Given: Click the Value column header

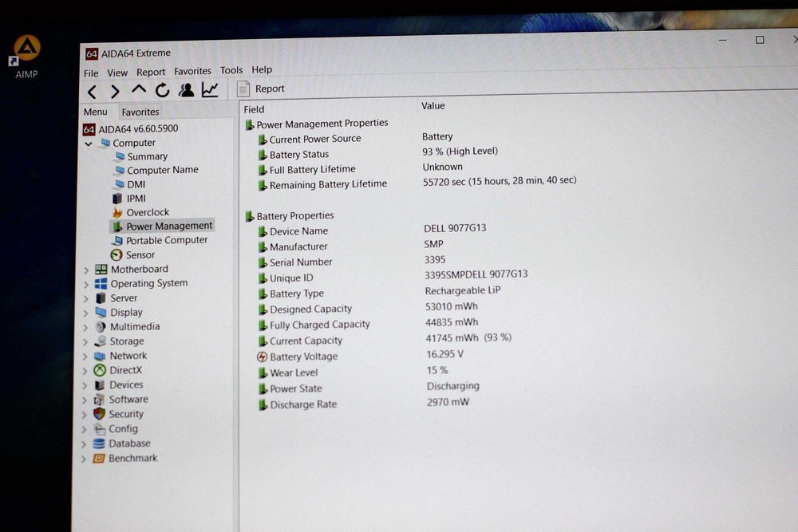Looking at the screenshot, I should pos(433,106).
